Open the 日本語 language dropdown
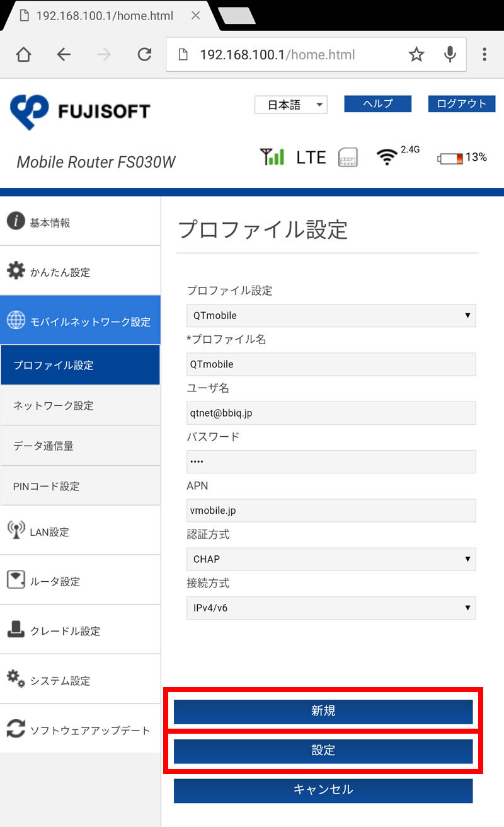This screenshot has height=827, width=504. [x=290, y=105]
